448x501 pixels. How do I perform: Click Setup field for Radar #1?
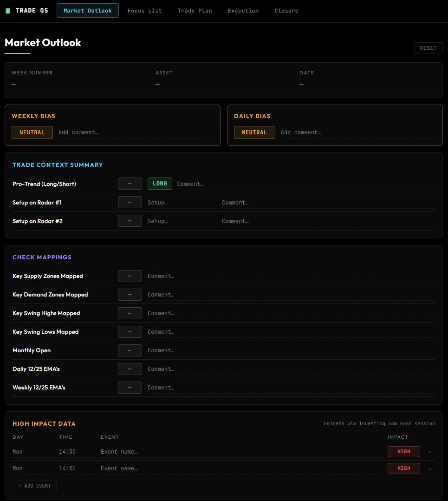(182, 203)
